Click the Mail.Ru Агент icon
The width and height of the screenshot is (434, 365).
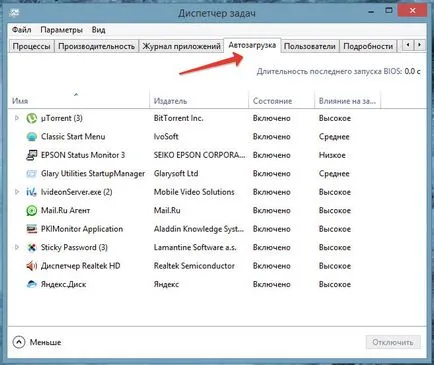[x=32, y=211]
